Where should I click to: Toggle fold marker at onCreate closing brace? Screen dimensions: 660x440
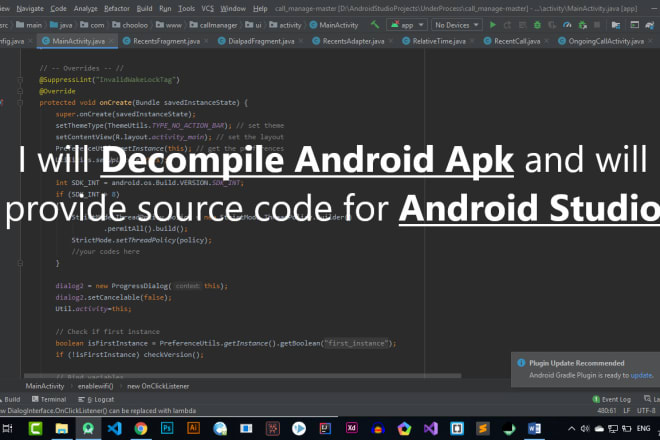pos(20,263)
